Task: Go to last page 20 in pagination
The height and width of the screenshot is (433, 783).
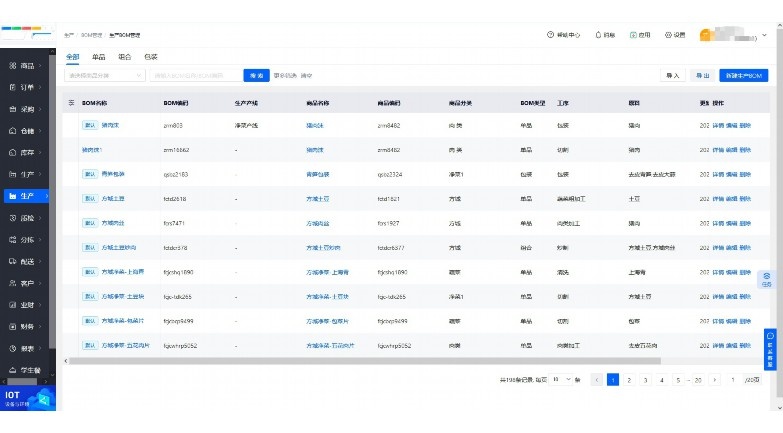Action: click(698, 380)
